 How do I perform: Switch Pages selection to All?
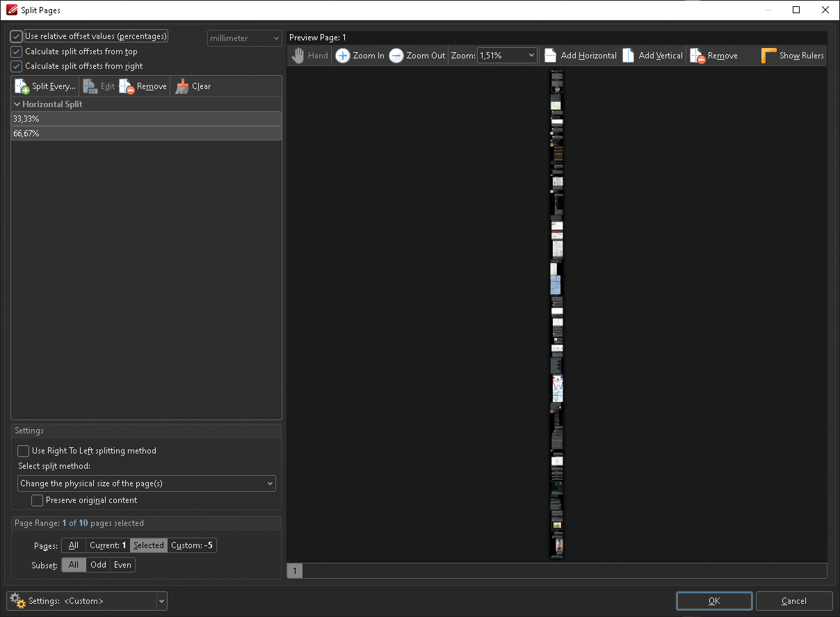73,545
